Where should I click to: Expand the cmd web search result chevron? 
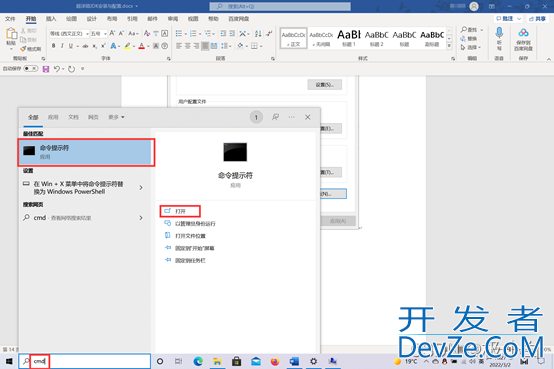141,218
